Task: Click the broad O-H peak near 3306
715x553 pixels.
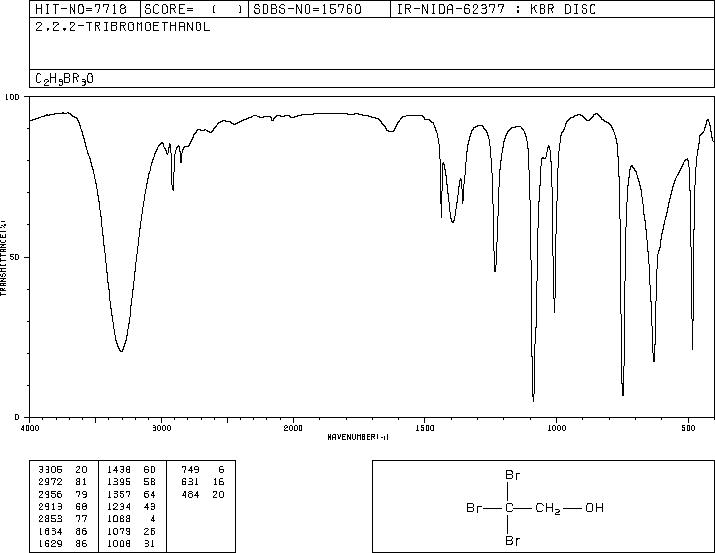Action: click(121, 350)
